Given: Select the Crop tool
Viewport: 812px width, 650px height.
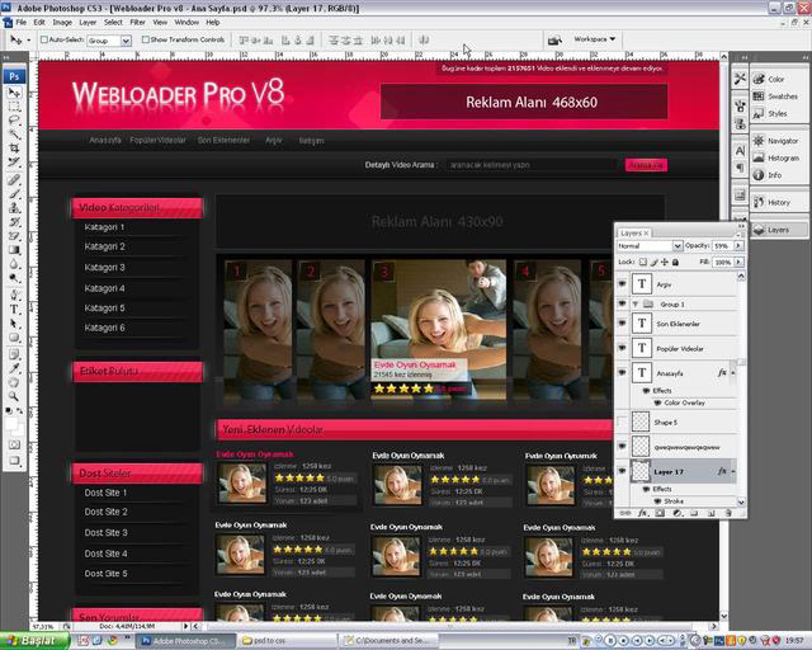Looking at the screenshot, I should click(14, 148).
